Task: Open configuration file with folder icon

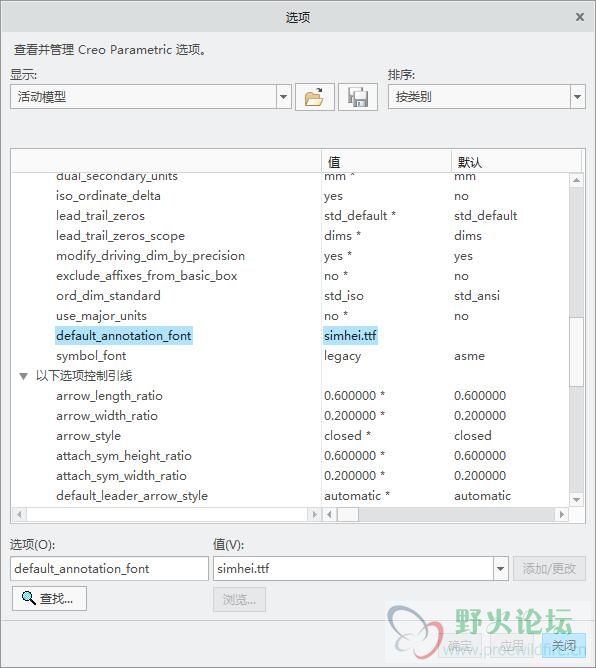Action: [314, 97]
